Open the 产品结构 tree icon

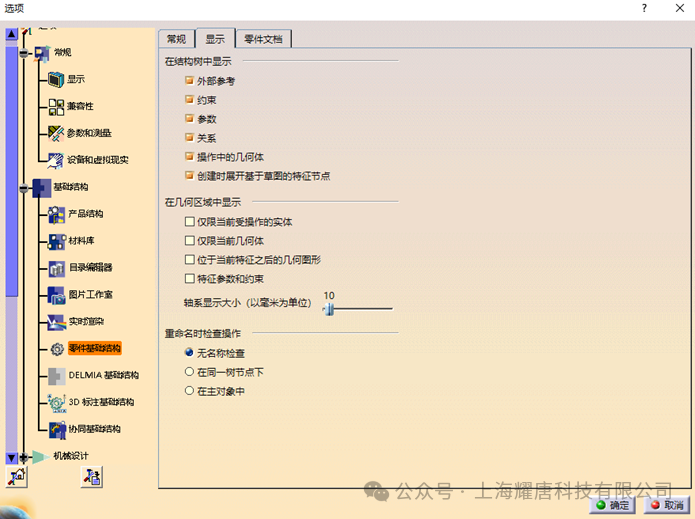(56, 214)
